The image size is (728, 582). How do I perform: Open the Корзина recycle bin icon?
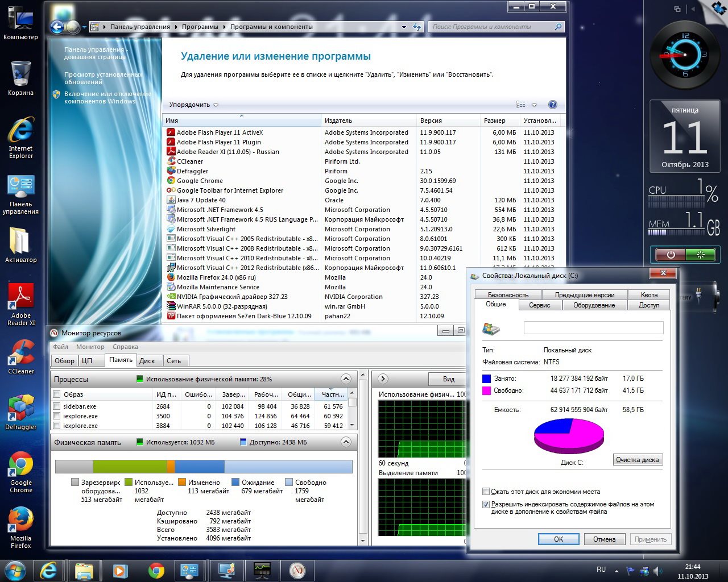click(x=20, y=78)
